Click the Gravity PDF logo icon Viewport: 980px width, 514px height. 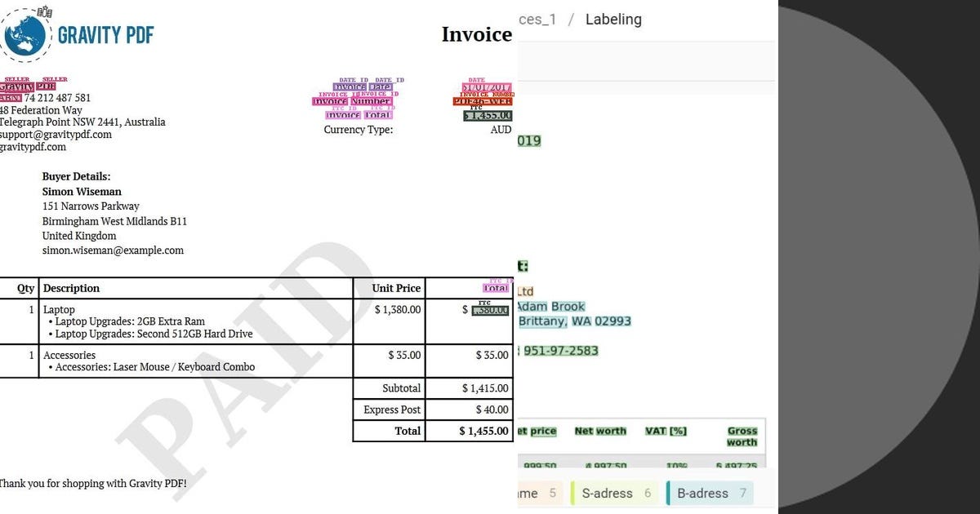tap(26, 36)
